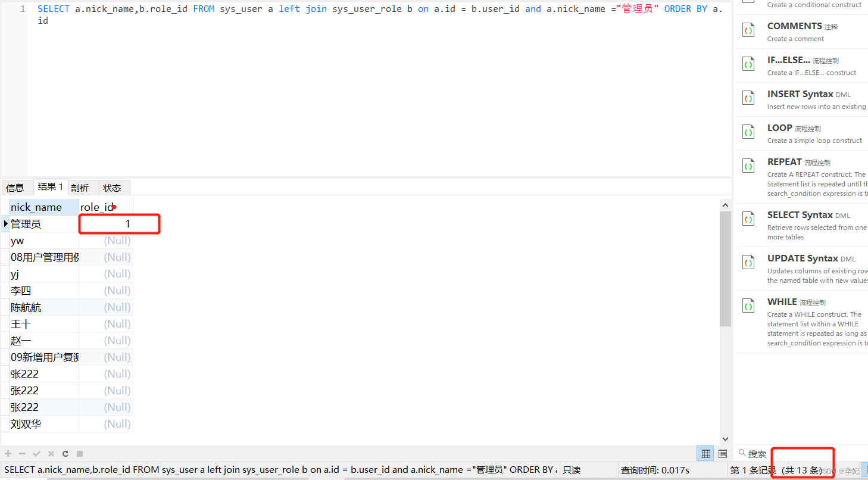Click the results vertical scrollbar thumb
Viewport: 868px width, 480px height.
pos(725,269)
